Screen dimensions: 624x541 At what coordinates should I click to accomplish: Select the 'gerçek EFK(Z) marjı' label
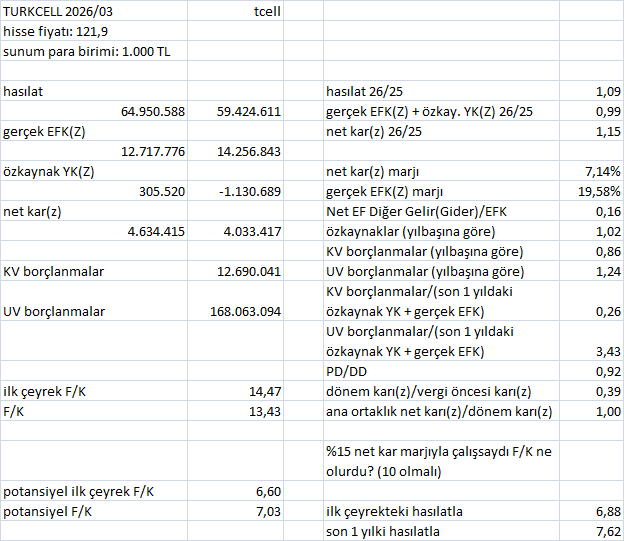coord(441,191)
